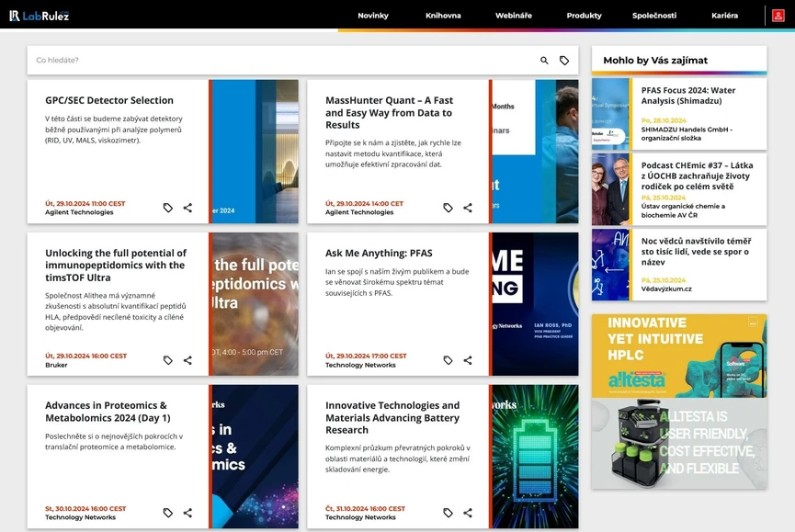Click GPC/SEC Detector Selection card thumbnail
Image resolution: width=795 pixels, height=532 pixels.
(254, 152)
